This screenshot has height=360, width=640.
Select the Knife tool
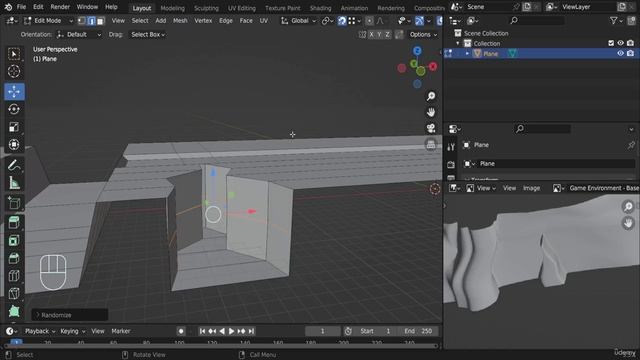tap(14, 293)
